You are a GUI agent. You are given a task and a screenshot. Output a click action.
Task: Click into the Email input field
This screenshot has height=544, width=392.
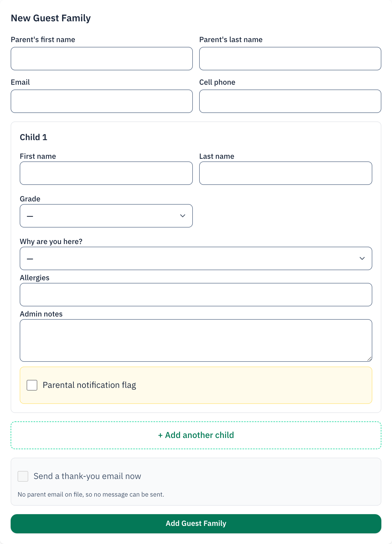click(102, 101)
